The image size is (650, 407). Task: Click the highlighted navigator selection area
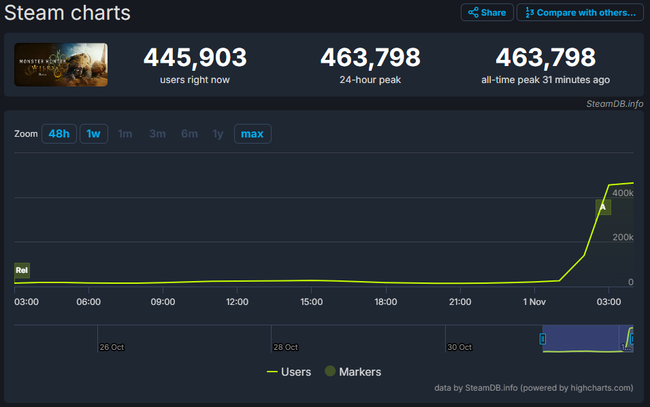[x=587, y=339]
